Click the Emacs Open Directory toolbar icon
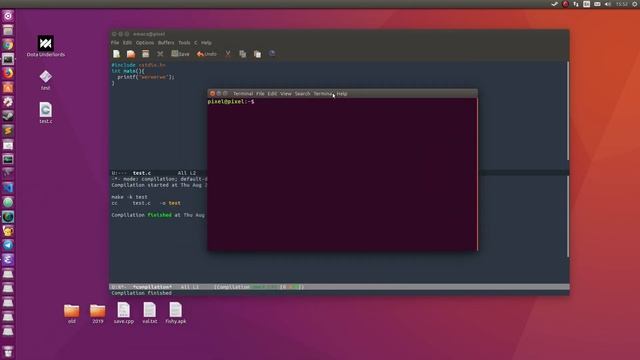The image size is (640, 360). pyautogui.click(x=145, y=54)
